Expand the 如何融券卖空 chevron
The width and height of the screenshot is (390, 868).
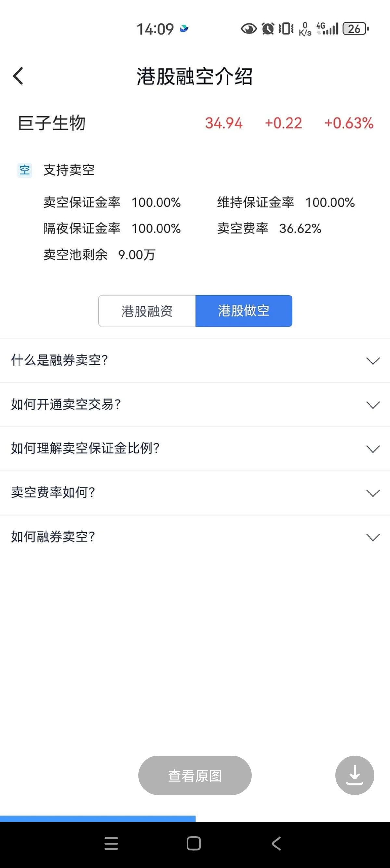pyautogui.click(x=373, y=537)
